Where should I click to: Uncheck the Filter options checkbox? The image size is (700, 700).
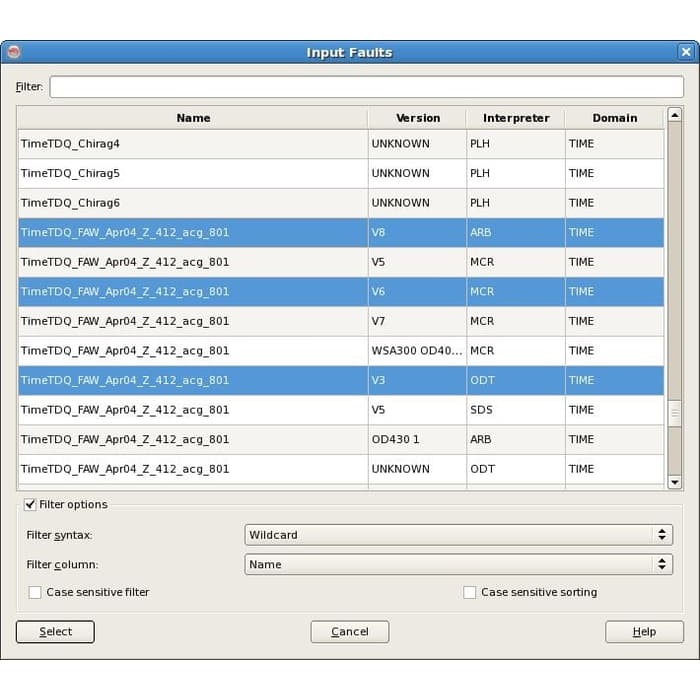tap(30, 504)
